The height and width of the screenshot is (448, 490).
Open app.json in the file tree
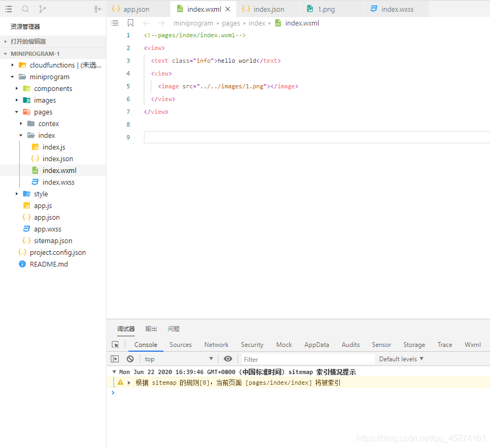pos(53,217)
